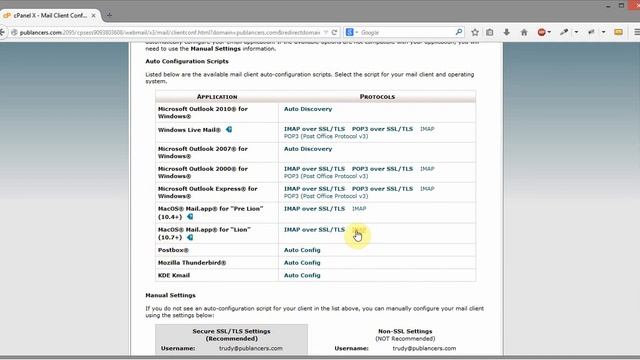The width and height of the screenshot is (640, 360).
Task: Expand the Adblock icon dropdown arrow
Action: tap(549, 32)
